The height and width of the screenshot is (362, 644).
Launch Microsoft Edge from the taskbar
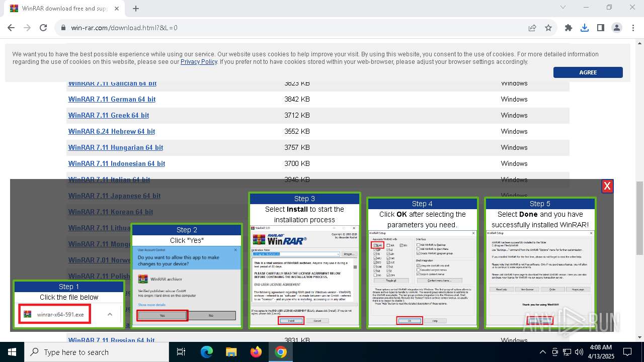click(x=207, y=352)
